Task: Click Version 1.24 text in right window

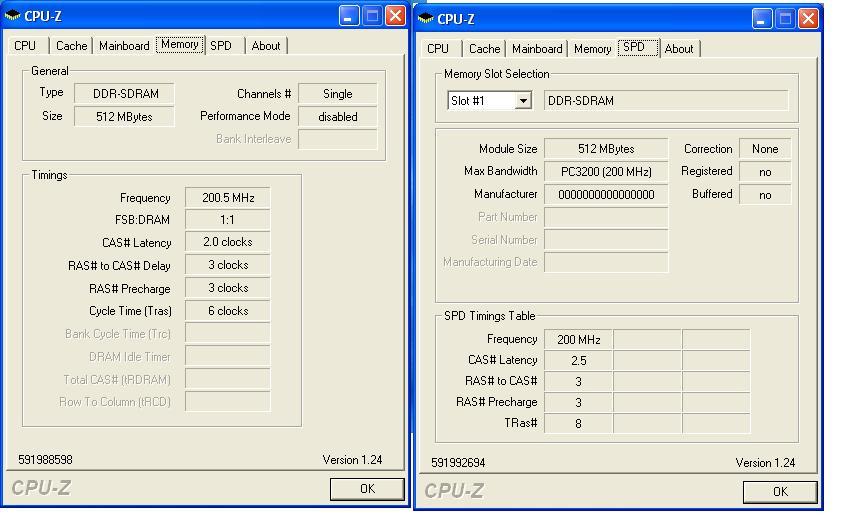Action: [x=765, y=462]
